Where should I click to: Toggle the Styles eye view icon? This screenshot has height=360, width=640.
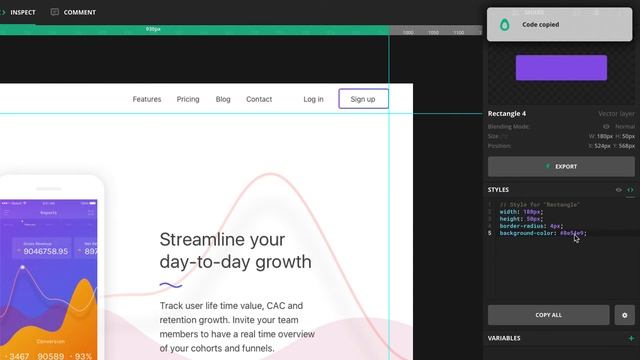click(x=619, y=190)
